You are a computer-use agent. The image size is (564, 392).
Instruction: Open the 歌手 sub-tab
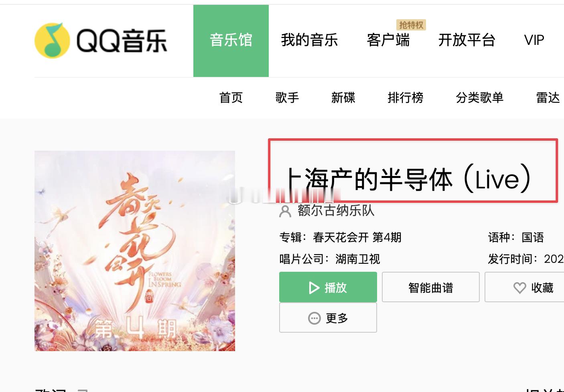[x=287, y=97]
